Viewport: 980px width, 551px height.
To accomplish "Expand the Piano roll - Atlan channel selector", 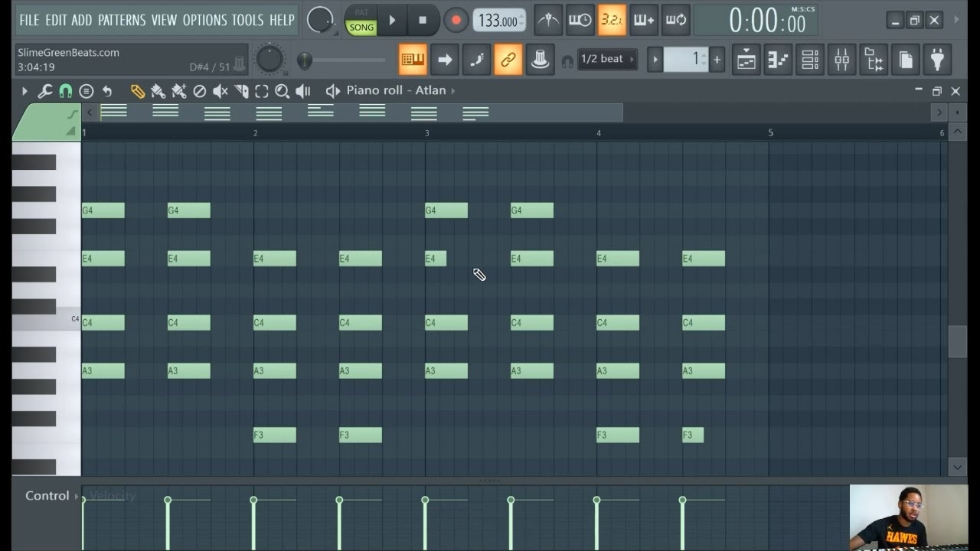I will tap(452, 90).
